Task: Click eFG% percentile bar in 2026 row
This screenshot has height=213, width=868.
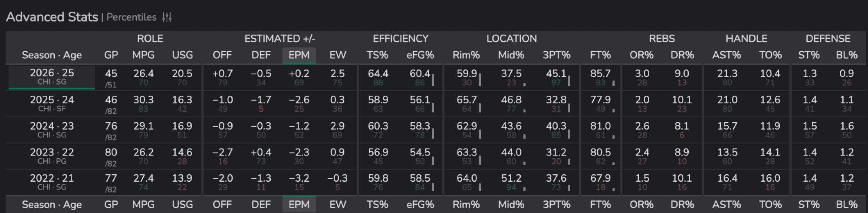Action: (x=433, y=80)
